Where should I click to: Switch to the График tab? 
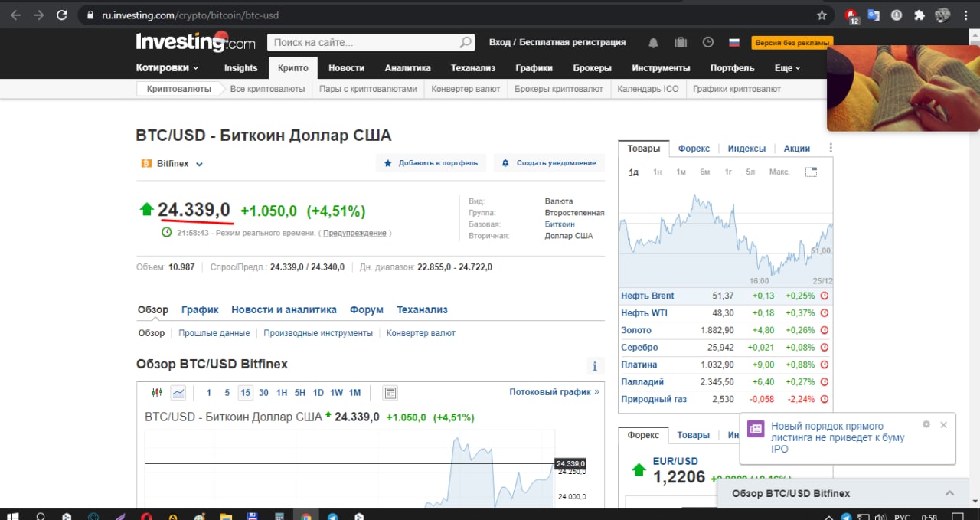coord(200,309)
